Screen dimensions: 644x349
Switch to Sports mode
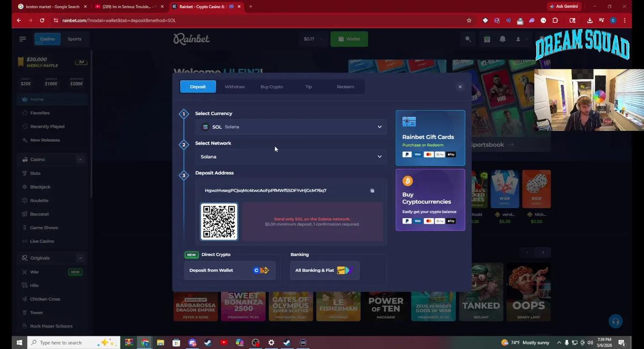(74, 39)
